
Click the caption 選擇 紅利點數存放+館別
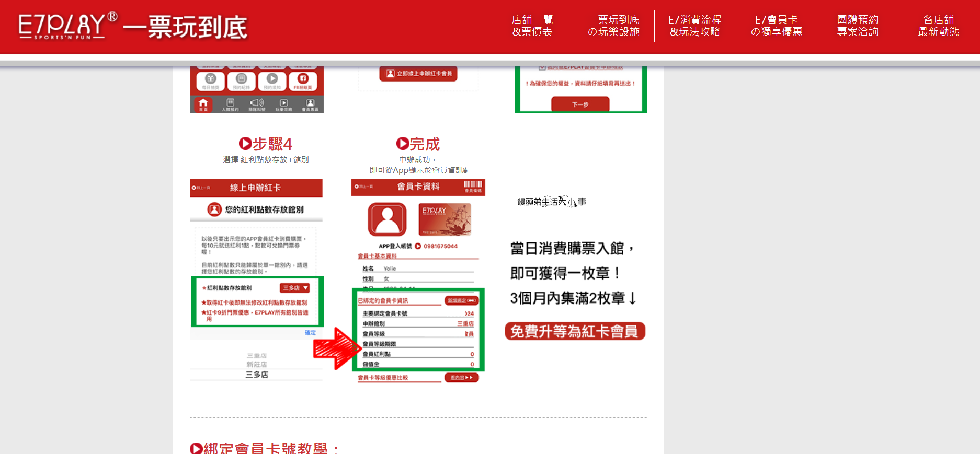(266, 159)
